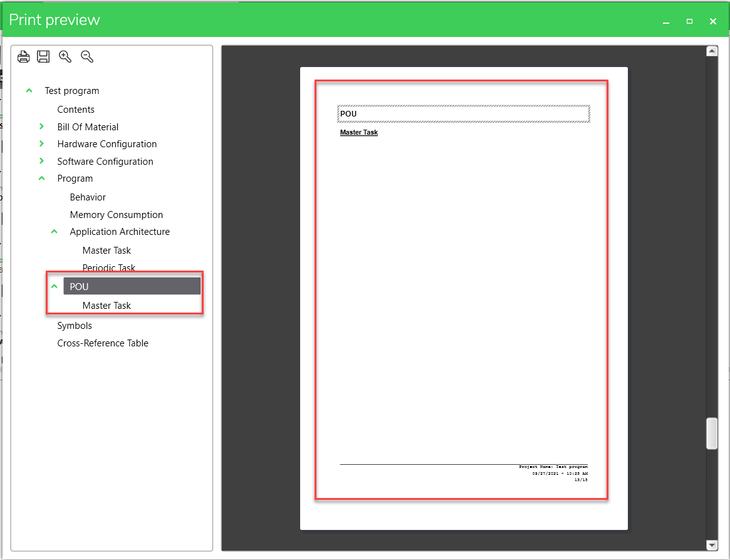The height and width of the screenshot is (560, 730).
Task: Select Master Task under POU
Action: click(107, 306)
